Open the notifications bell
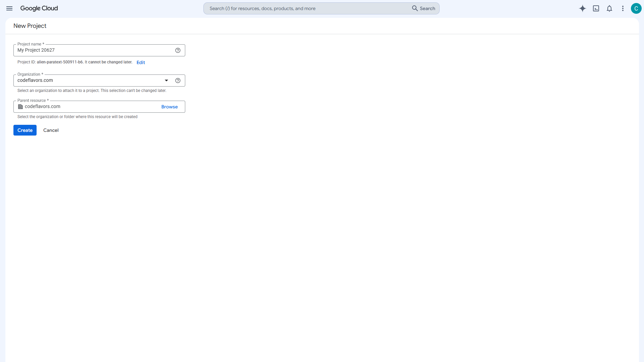Image resolution: width=644 pixels, height=362 pixels. click(x=609, y=8)
